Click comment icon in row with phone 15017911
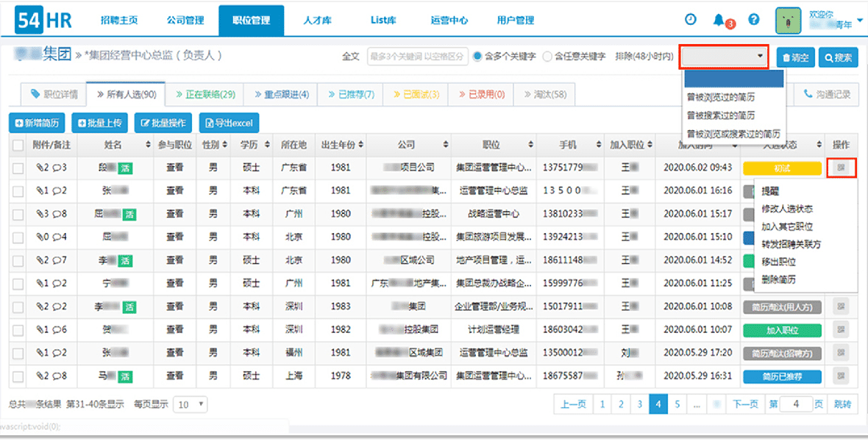The height and width of the screenshot is (441, 868). tap(57, 306)
